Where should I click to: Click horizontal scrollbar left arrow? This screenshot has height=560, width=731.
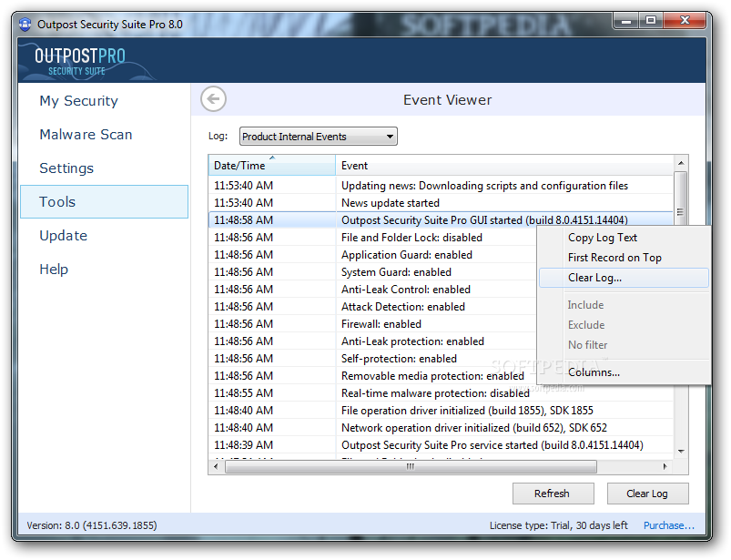(216, 466)
